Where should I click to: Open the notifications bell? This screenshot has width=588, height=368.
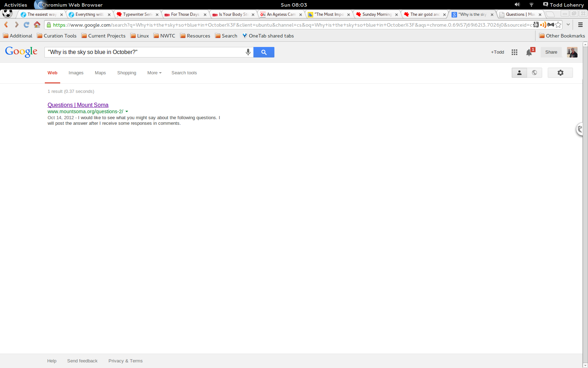529,53
